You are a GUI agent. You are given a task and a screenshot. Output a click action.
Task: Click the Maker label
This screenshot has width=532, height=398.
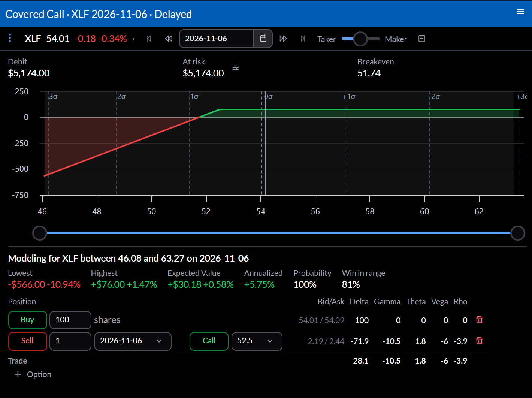(396, 39)
